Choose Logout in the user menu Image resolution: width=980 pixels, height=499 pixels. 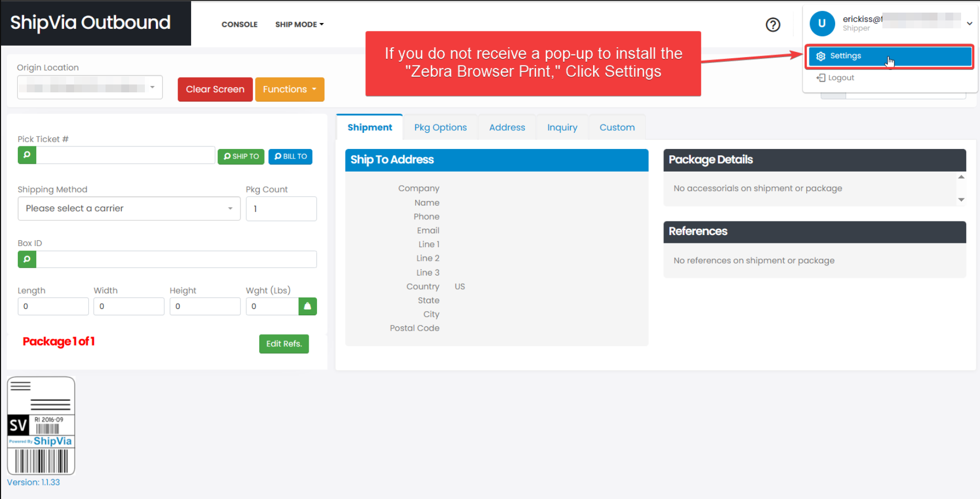(835, 78)
